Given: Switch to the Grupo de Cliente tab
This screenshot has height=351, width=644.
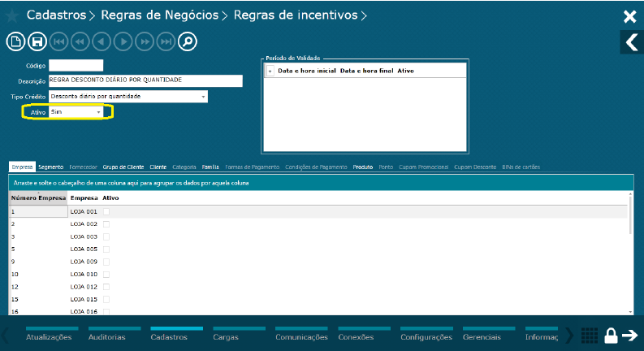Looking at the screenshot, I should click(123, 167).
